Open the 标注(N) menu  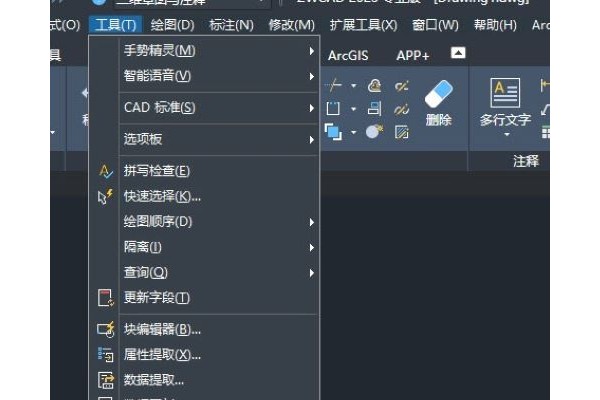(x=232, y=25)
